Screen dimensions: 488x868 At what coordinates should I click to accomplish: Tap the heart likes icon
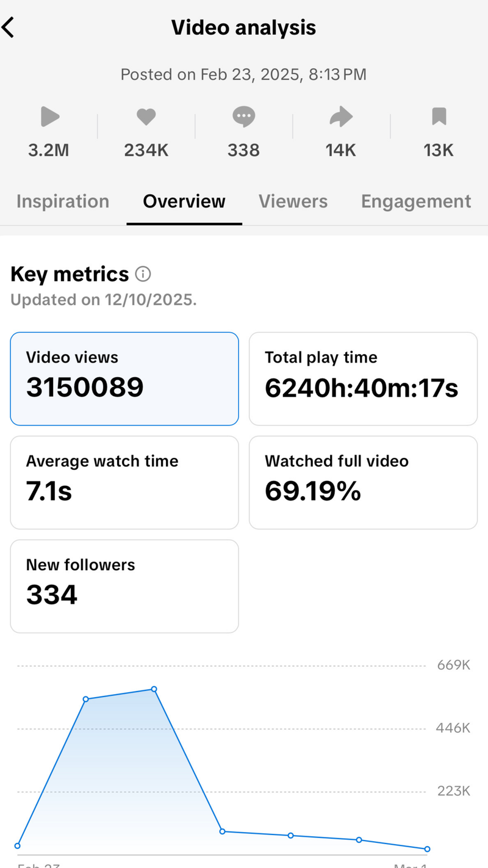pyautogui.click(x=146, y=117)
